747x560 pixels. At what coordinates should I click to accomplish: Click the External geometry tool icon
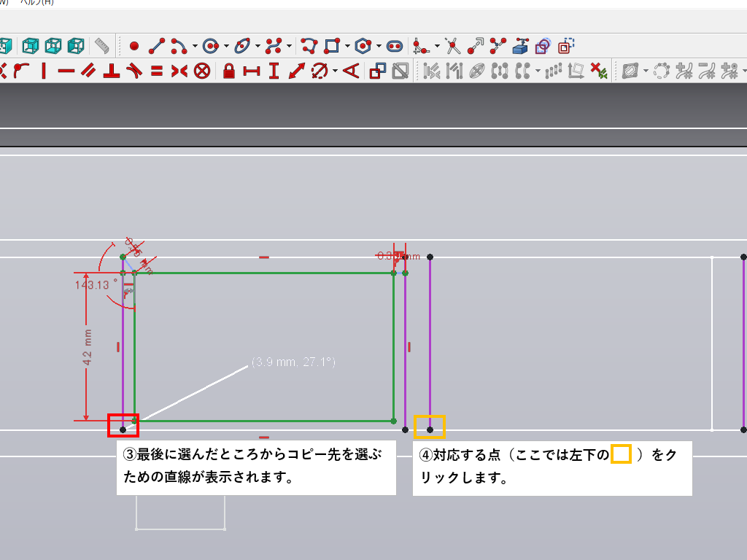tap(520, 47)
